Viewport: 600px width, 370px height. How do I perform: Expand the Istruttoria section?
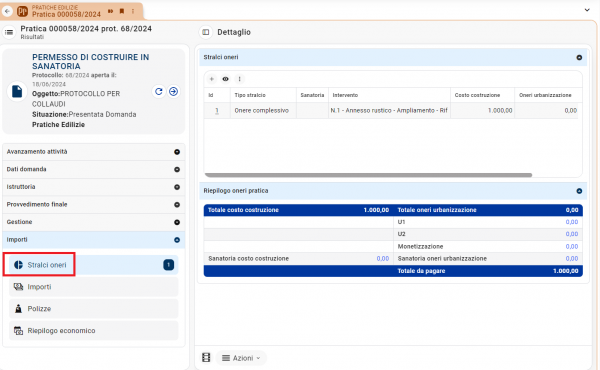click(94, 187)
